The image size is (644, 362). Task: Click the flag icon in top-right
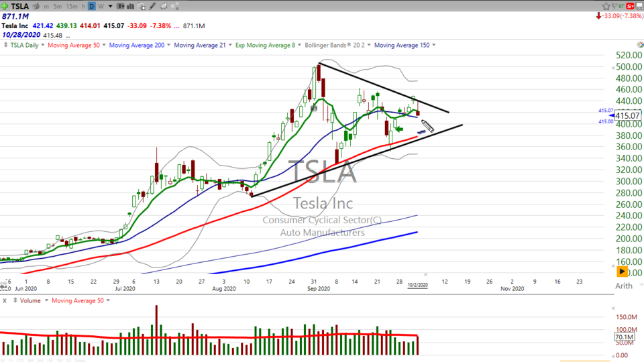click(x=614, y=6)
